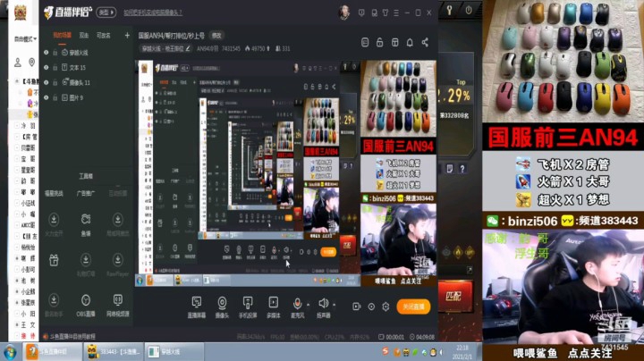
Task: Switch to 383443 taskbar window
Action: [x=114, y=352]
